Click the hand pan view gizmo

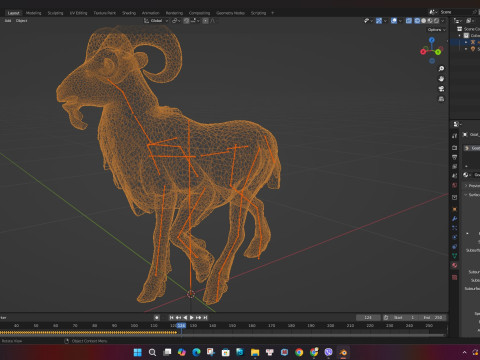(x=441, y=79)
